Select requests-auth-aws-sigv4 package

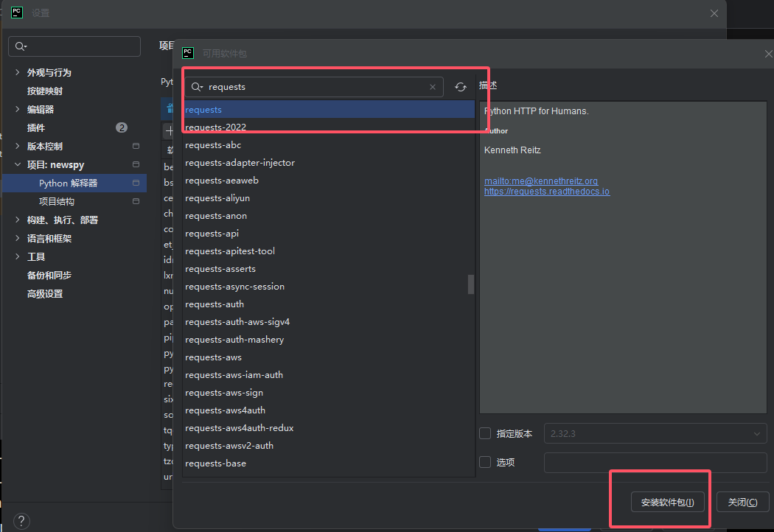coord(329,322)
